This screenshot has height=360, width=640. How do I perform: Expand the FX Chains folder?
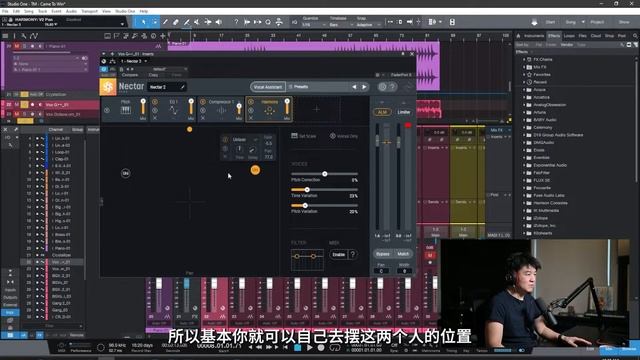(524, 60)
